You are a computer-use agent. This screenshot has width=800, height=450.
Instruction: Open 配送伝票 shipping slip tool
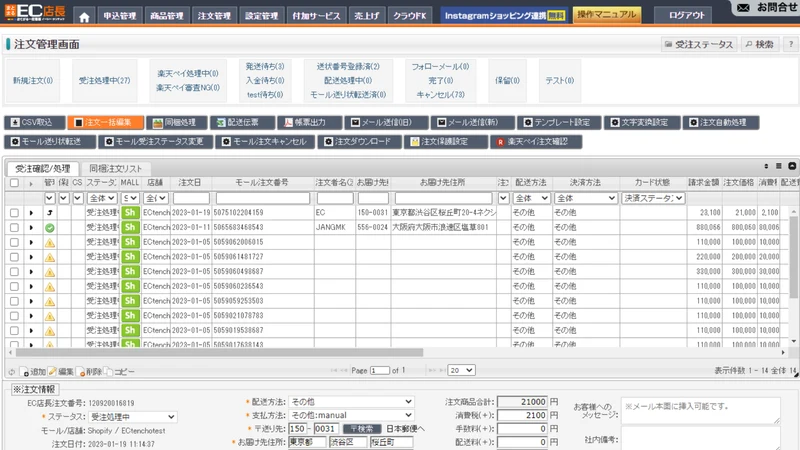coord(242,122)
